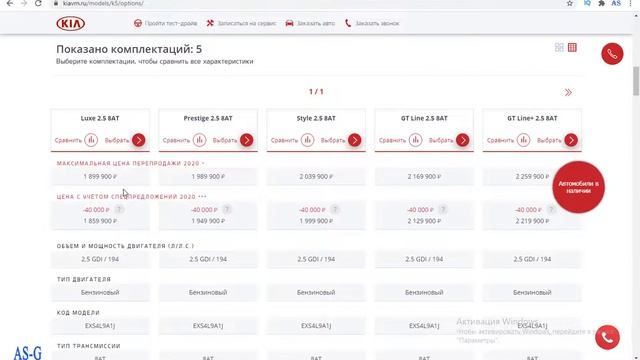Click discount help icon under Prestige price

point(227,209)
